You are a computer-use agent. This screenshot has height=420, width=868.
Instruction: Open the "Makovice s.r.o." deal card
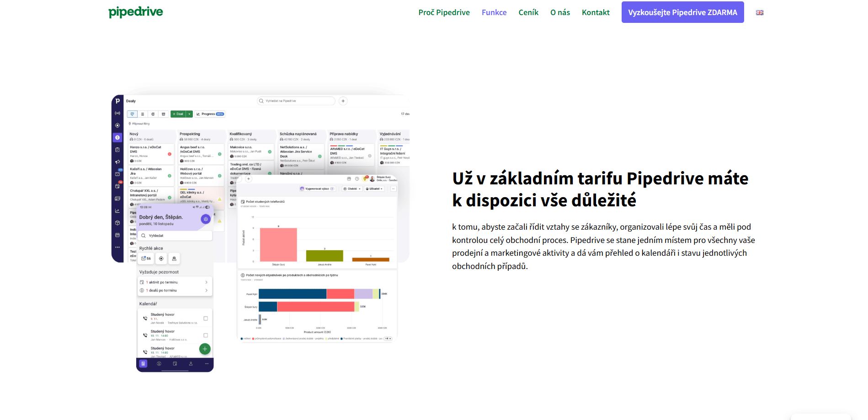[x=251, y=151]
